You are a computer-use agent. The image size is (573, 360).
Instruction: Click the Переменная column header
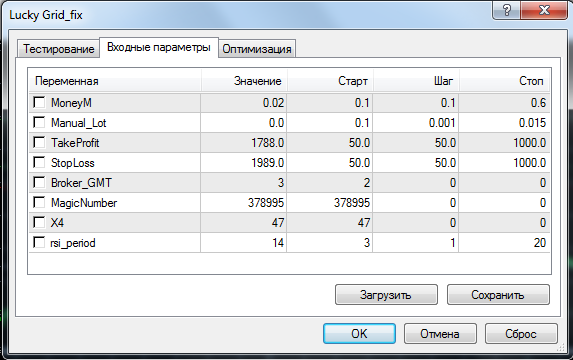pos(115,81)
